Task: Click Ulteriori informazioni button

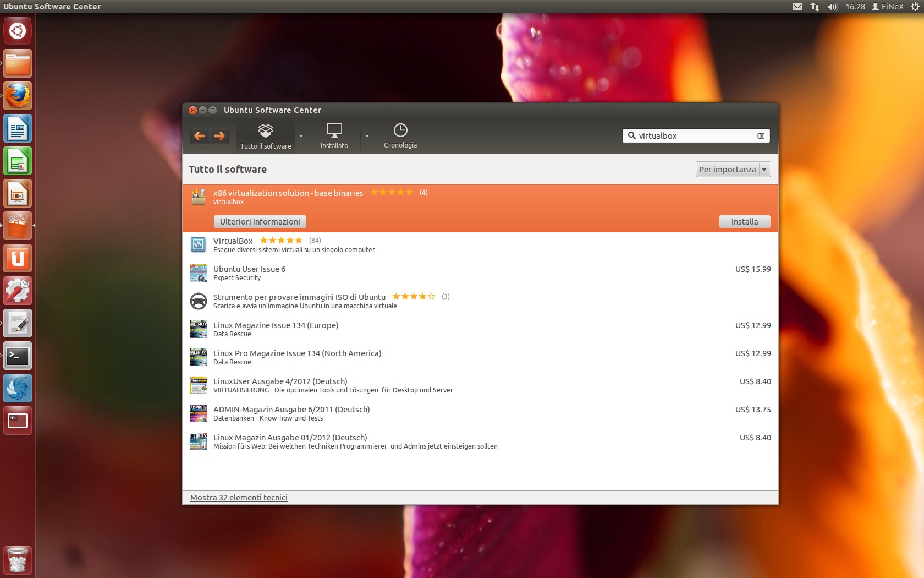Action: [260, 222]
